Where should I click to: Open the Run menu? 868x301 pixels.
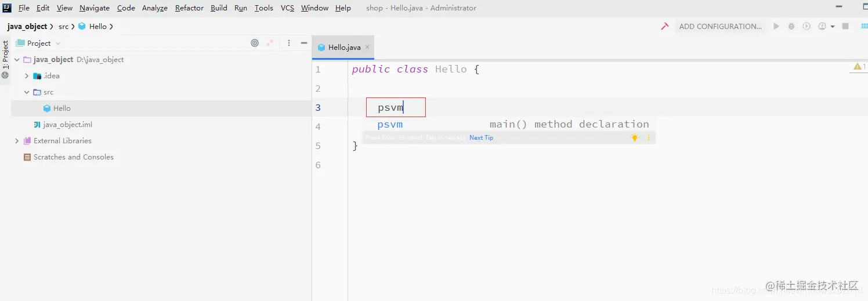[x=241, y=8]
